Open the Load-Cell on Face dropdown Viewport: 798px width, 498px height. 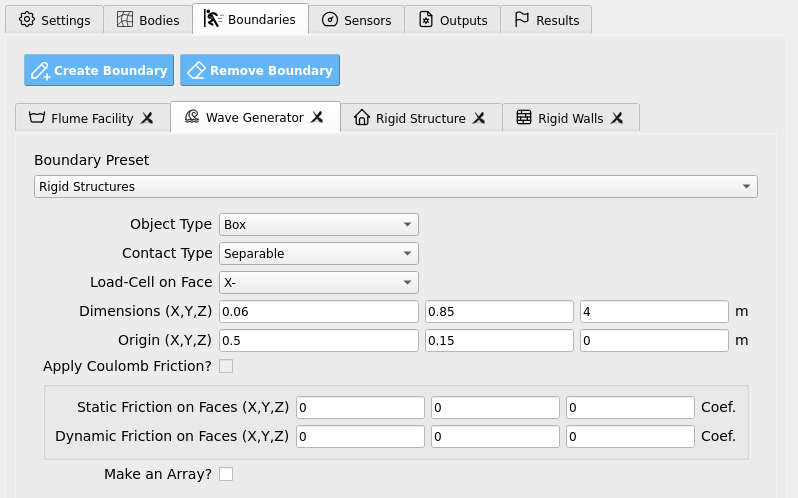[319, 282]
